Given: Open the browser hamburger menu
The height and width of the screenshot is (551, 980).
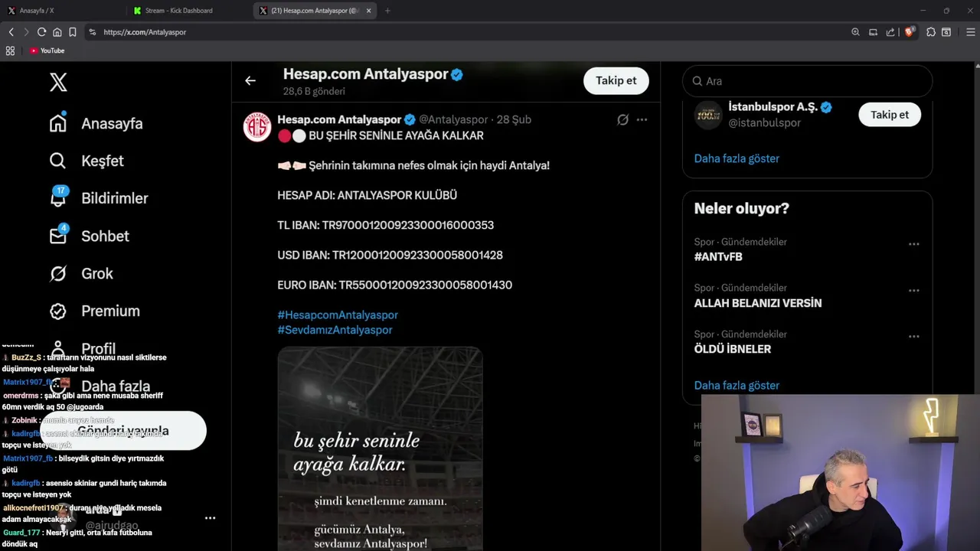Looking at the screenshot, I should [971, 32].
